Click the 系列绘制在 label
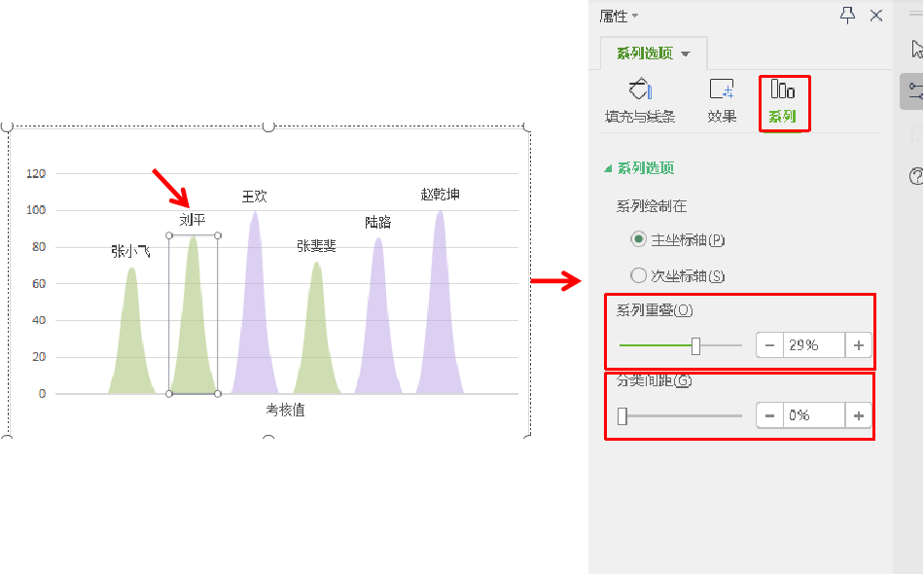 point(652,206)
